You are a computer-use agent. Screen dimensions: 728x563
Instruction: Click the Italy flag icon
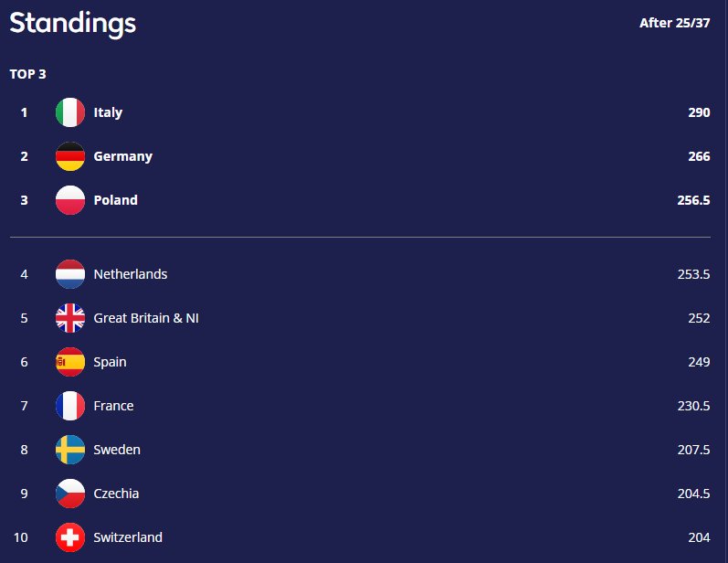pos(70,112)
